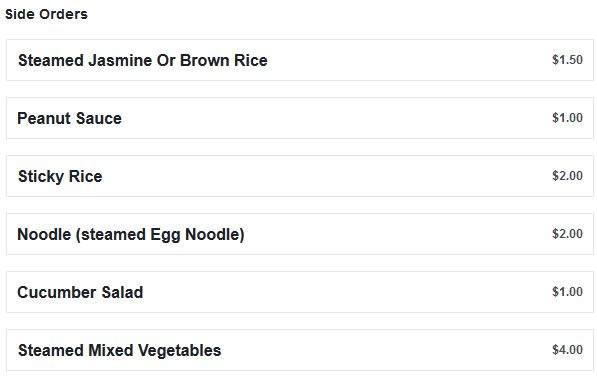Click empty area of Peanut Sauce row
597x377 pixels.
(x=335, y=118)
